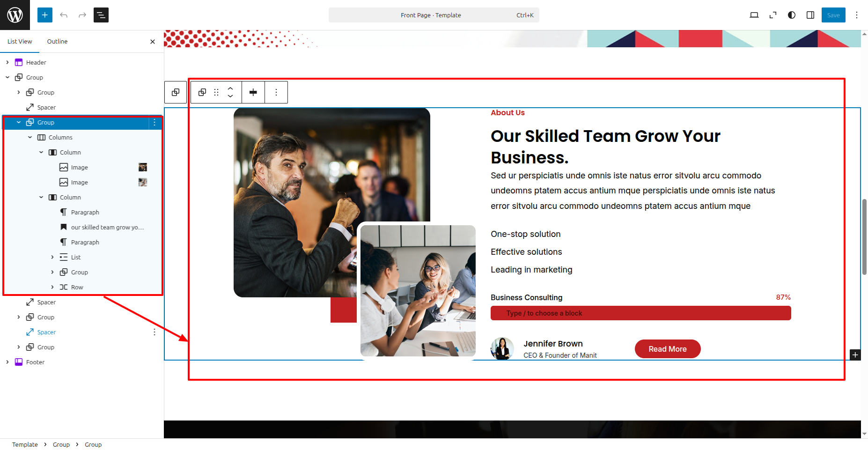Click the WordPress logo icon
Viewport: 868px width, 450px height.
click(x=15, y=15)
